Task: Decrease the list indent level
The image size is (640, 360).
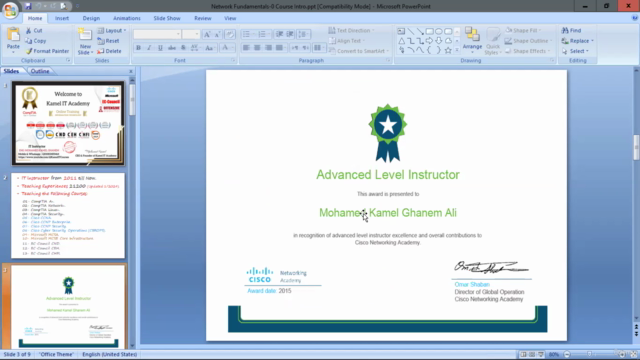Action: click(279, 34)
